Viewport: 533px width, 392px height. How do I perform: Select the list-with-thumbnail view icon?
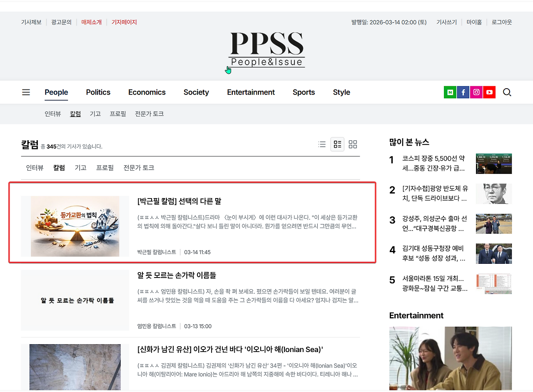click(337, 144)
